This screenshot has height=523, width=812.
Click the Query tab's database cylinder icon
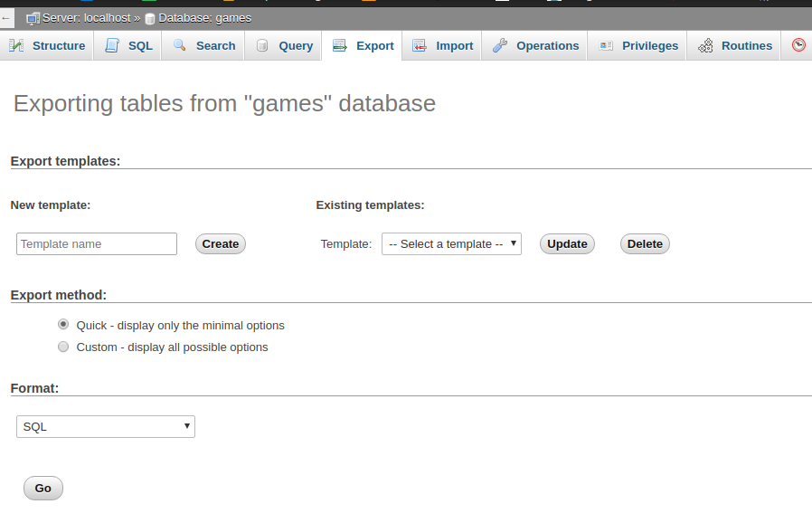point(262,45)
